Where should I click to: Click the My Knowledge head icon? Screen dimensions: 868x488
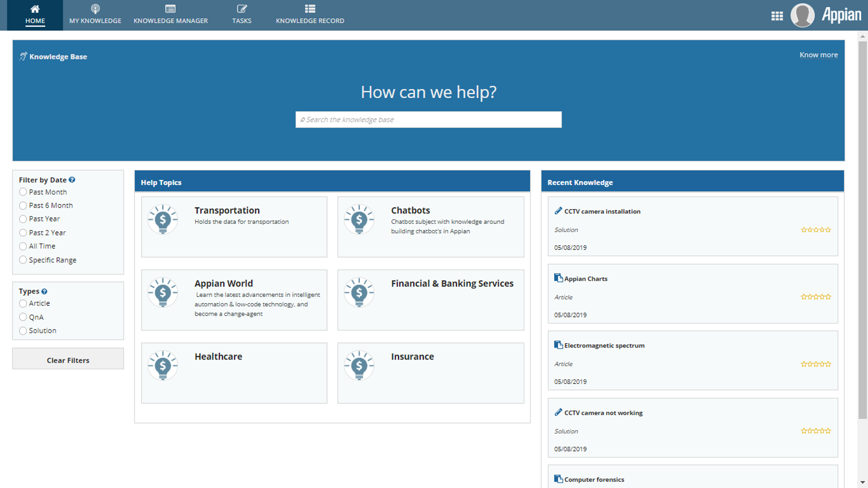point(95,9)
